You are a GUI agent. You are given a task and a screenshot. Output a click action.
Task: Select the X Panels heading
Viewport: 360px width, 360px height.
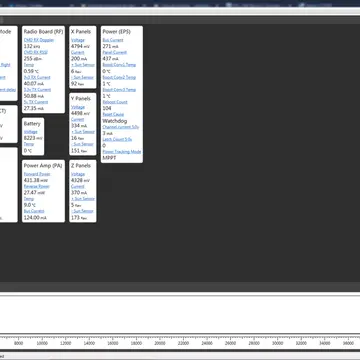[x=81, y=32]
